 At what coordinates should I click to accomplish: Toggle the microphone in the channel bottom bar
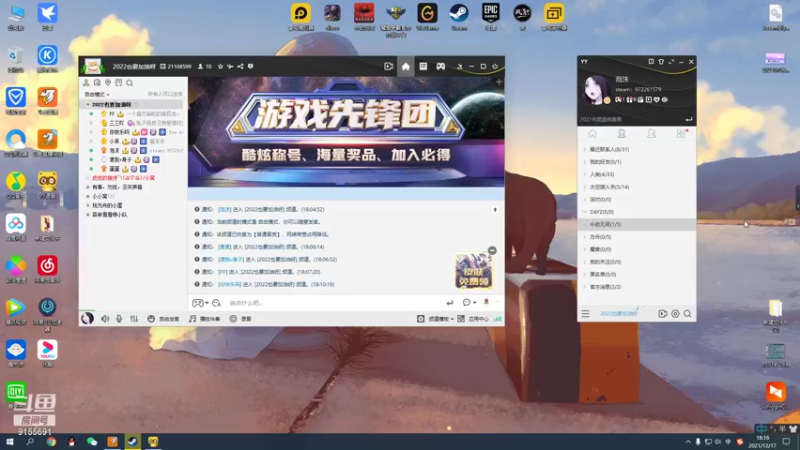coord(119,319)
